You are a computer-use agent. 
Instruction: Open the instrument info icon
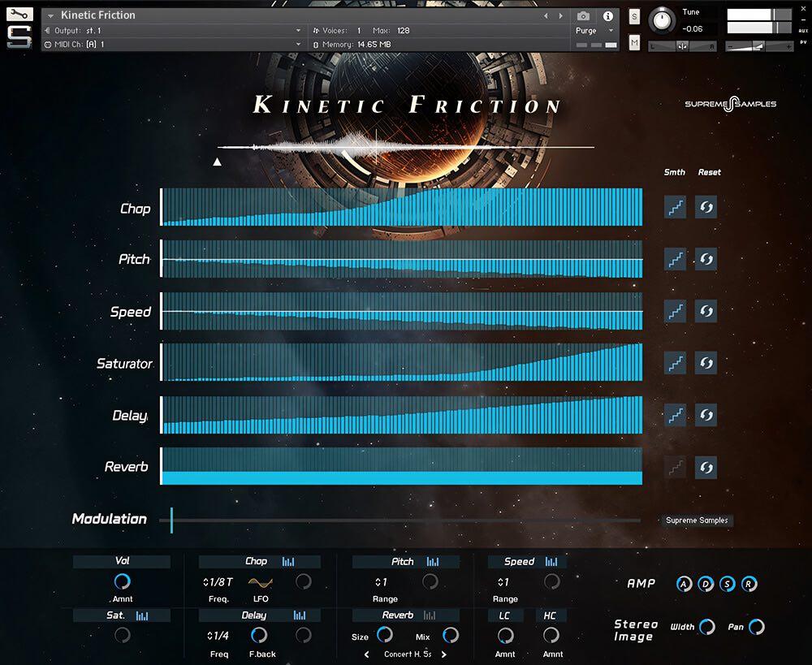[x=607, y=16]
